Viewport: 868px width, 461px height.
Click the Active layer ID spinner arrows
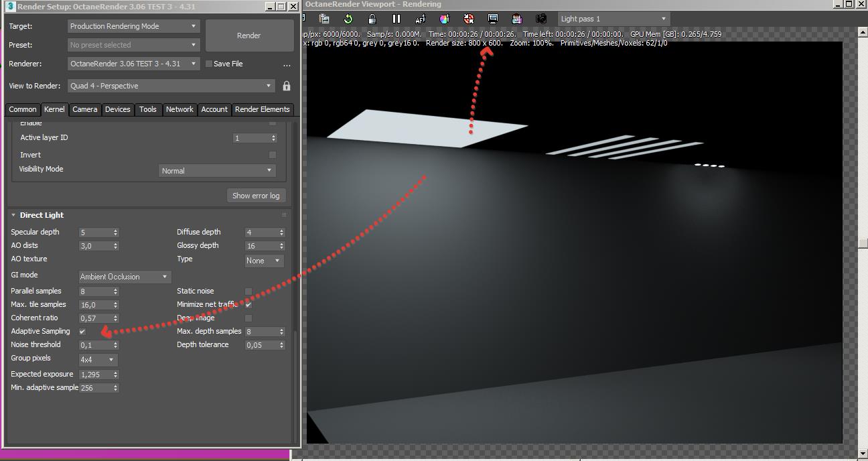(273, 138)
